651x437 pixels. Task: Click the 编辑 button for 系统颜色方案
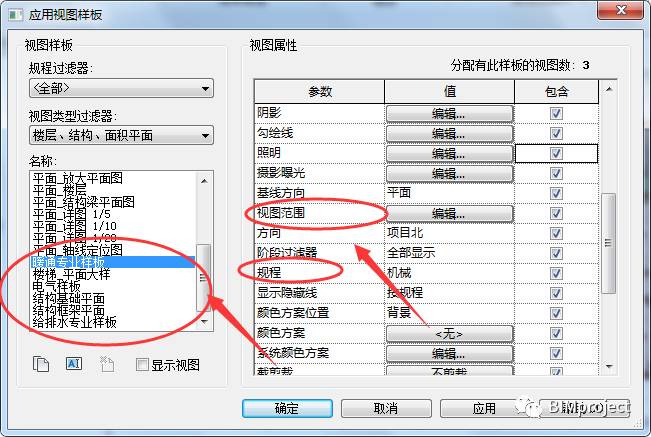point(449,354)
